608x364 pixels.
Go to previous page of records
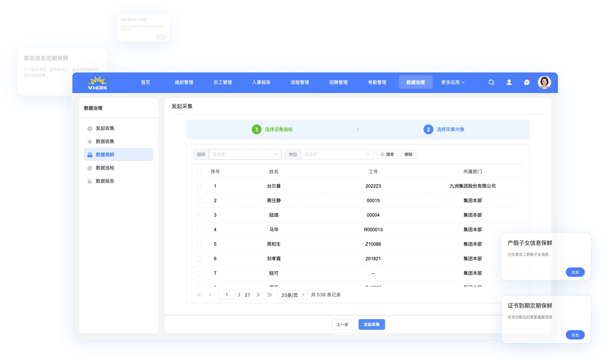pos(211,295)
